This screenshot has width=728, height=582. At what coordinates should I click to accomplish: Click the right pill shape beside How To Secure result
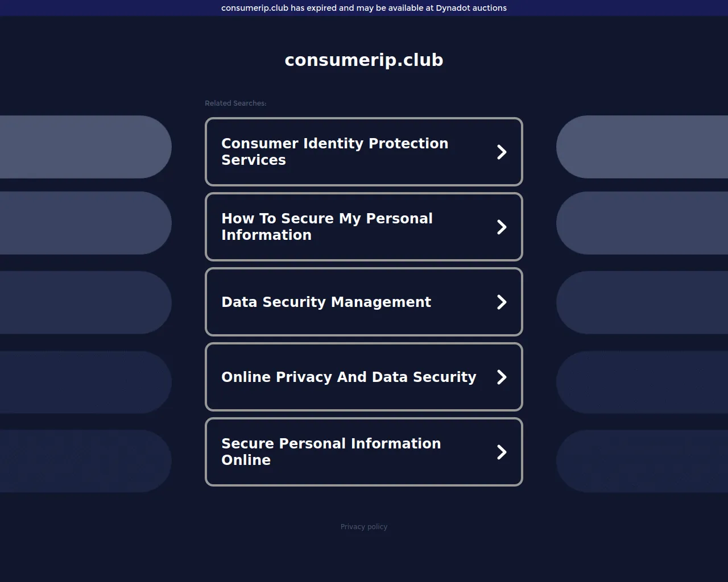coord(643,223)
